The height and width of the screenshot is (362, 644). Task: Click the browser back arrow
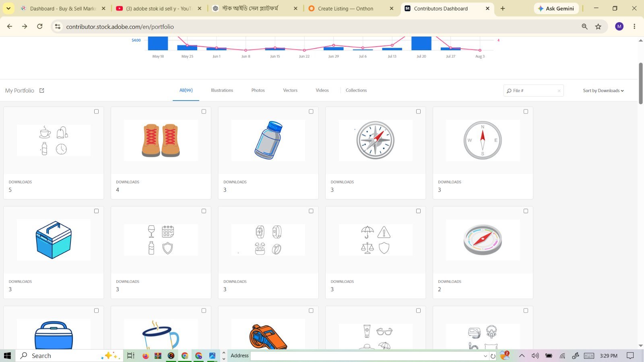10,27
